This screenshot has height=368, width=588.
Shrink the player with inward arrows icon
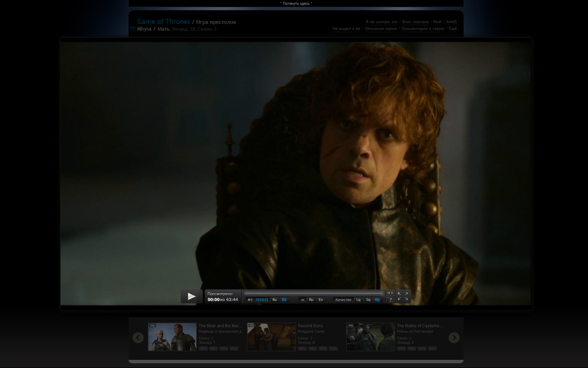coord(390,293)
